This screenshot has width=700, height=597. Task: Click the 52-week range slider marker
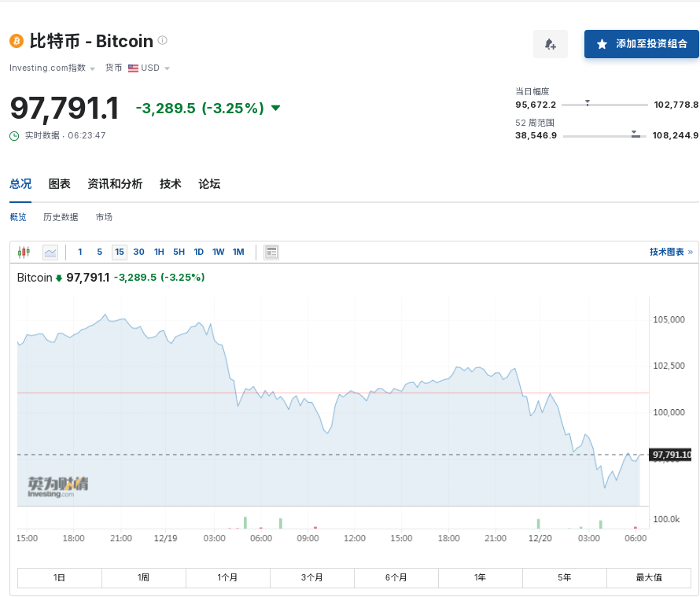[636, 135]
